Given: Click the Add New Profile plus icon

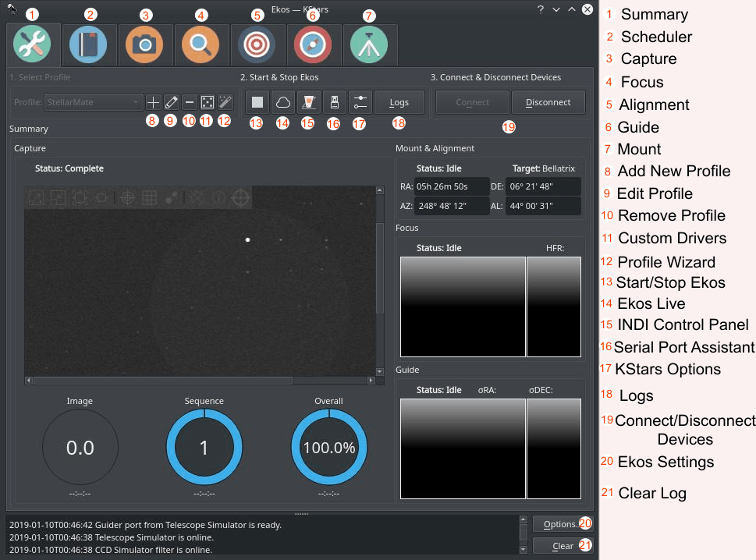Looking at the screenshot, I should [154, 102].
